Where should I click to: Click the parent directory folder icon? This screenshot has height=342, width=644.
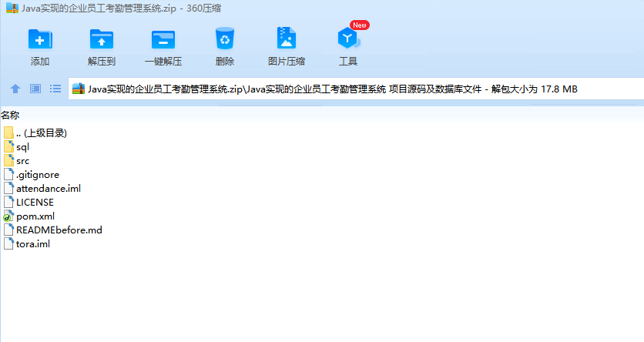(8, 132)
